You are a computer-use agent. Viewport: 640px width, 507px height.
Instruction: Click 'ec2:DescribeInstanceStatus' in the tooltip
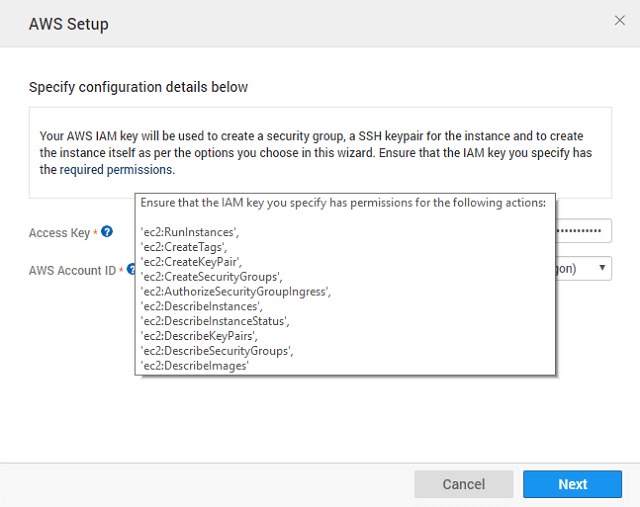point(214,321)
